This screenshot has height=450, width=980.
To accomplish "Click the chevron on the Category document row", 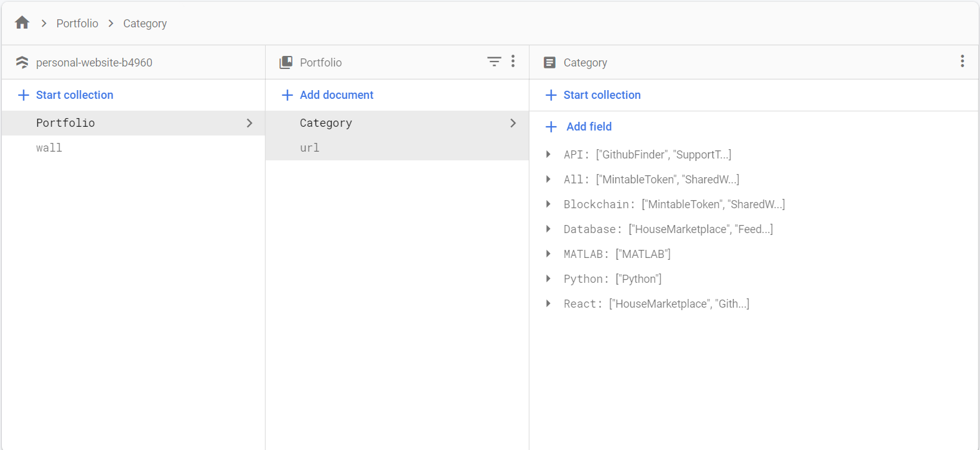I will 513,123.
